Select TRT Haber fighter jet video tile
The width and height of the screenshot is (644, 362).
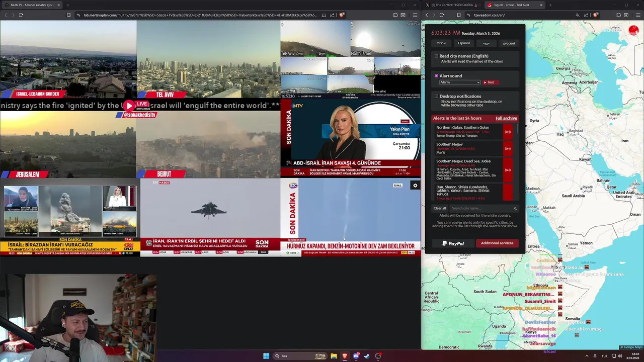pyautogui.click(x=210, y=218)
